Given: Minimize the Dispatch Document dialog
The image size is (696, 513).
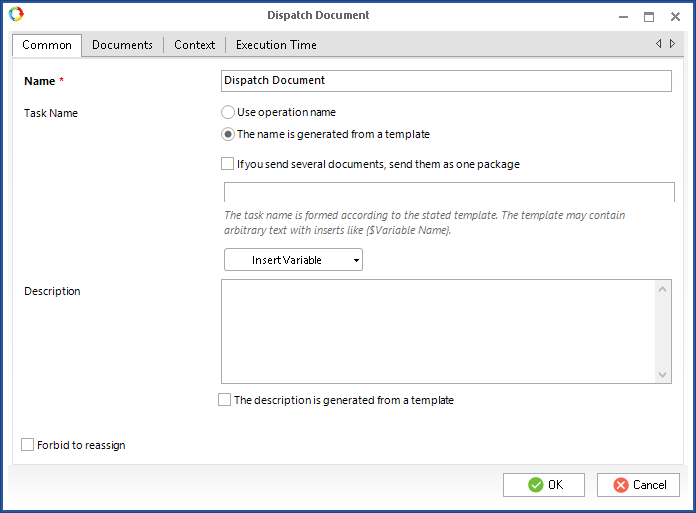Looking at the screenshot, I should (621, 16).
